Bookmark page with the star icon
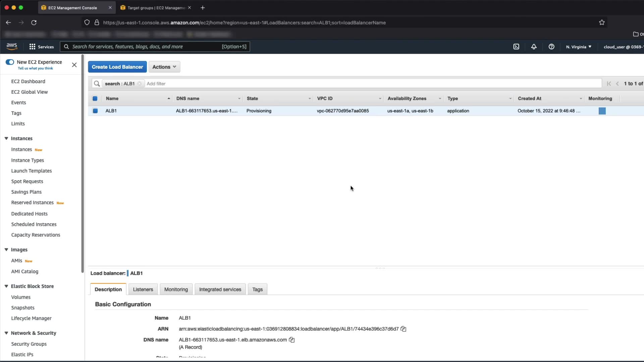This screenshot has width=644, height=362. pyautogui.click(x=602, y=22)
